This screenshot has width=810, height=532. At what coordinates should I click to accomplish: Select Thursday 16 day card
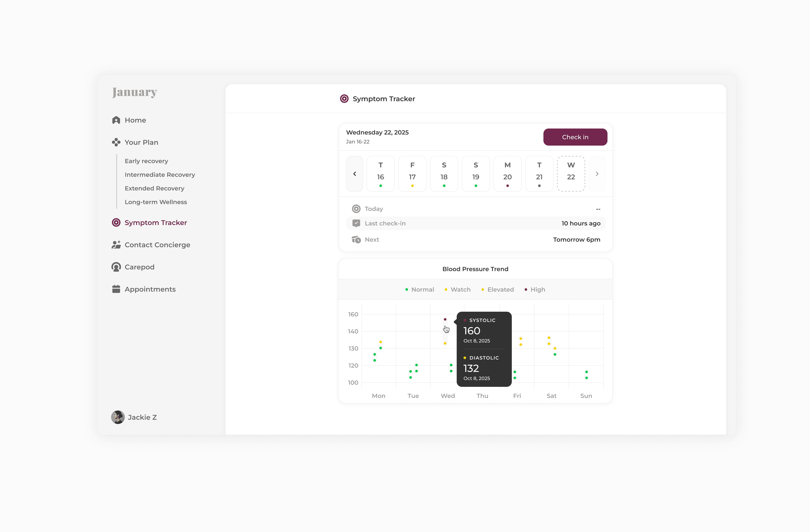point(381,174)
